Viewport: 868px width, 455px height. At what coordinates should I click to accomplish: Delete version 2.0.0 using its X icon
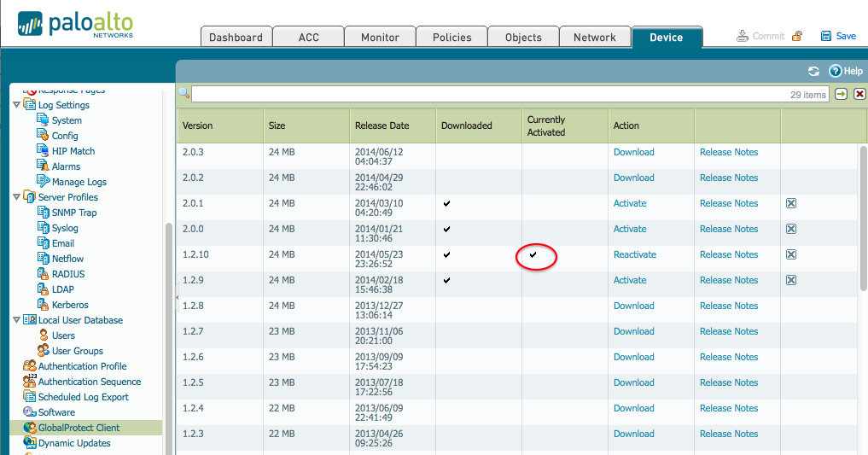[791, 229]
